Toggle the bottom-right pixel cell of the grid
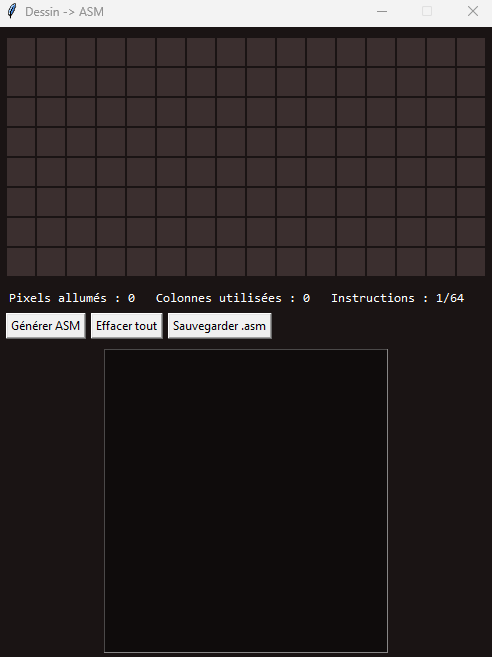 [x=471, y=262]
